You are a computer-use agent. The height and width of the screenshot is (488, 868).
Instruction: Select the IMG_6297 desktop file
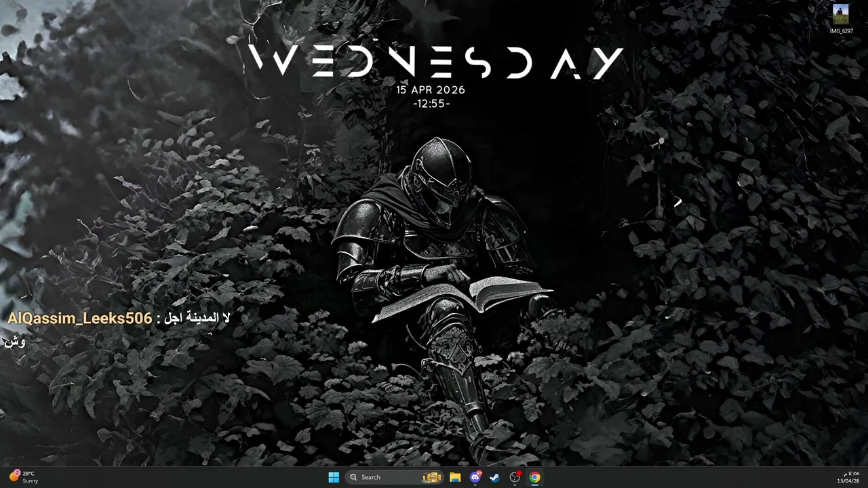click(842, 19)
